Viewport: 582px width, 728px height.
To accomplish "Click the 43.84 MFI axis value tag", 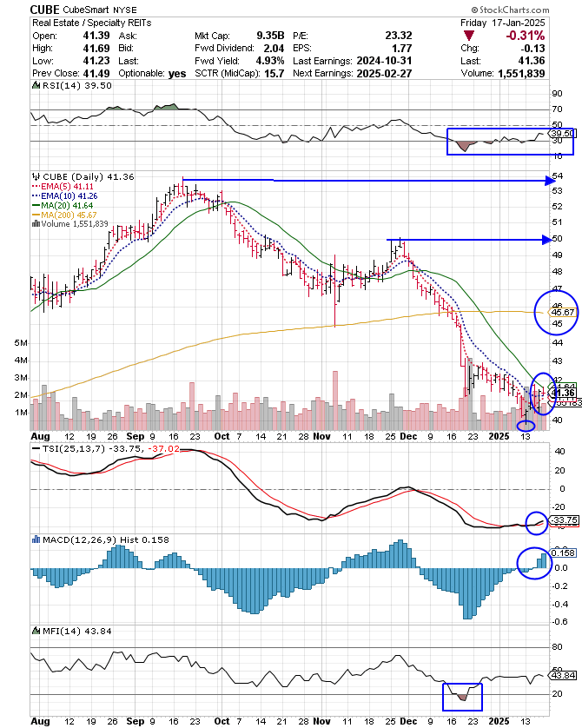I will (x=564, y=675).
